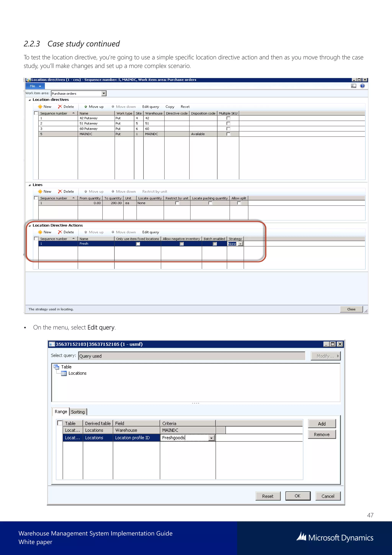Collapse the Location directives section
The width and height of the screenshot is (392, 555).
(30, 100)
